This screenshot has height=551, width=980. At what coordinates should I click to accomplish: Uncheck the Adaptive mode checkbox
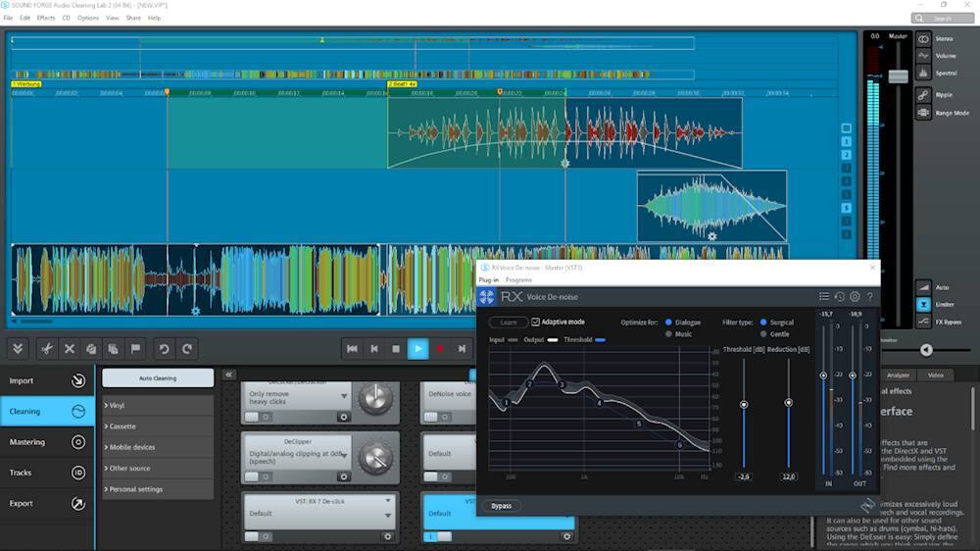[536, 322]
